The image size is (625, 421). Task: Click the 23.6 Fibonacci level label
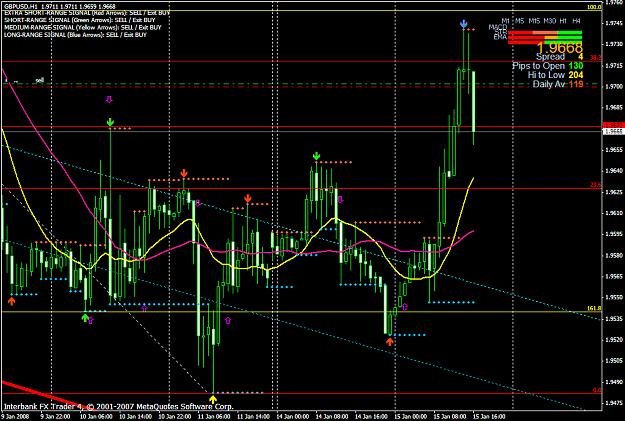[596, 185]
